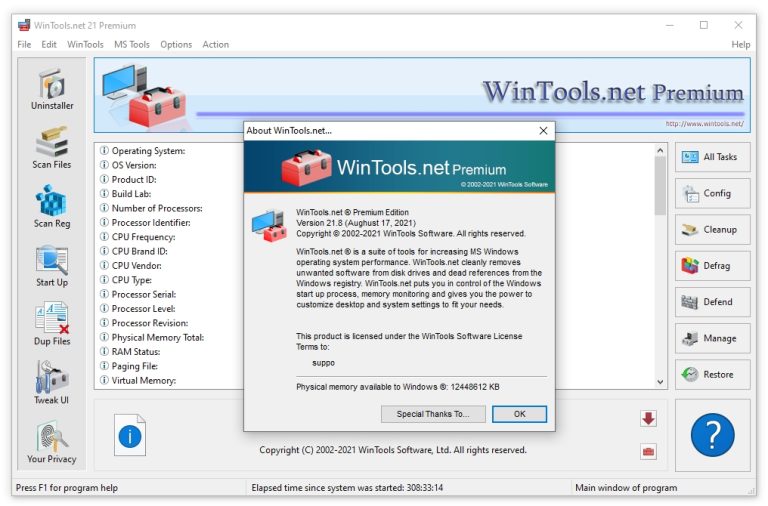Open the Action menu
Viewport: 768px width, 506px height.
(x=215, y=45)
